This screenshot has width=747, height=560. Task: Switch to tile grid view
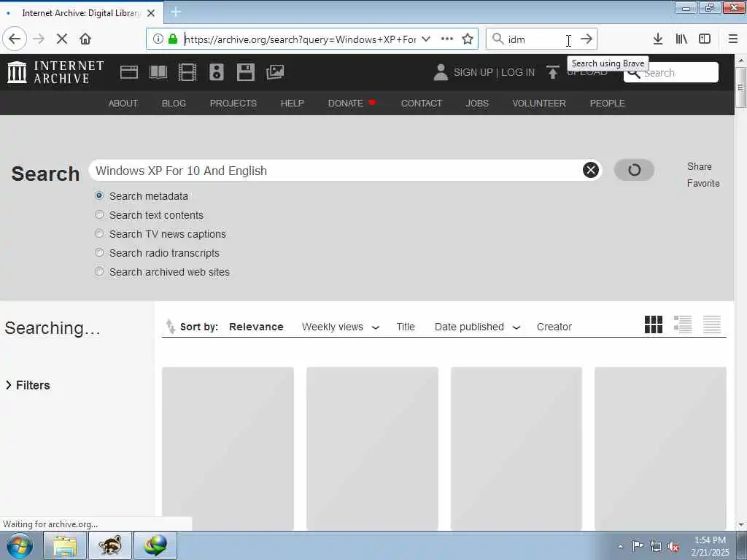click(x=654, y=324)
